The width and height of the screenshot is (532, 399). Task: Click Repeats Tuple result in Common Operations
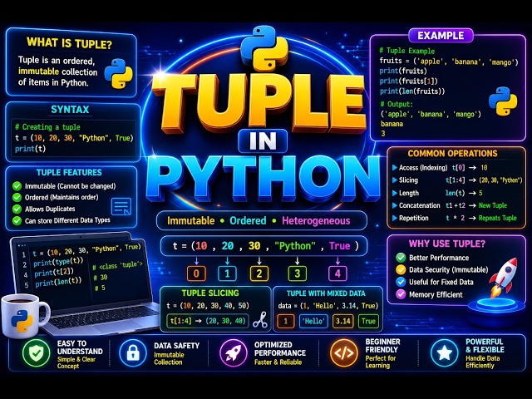pos(497,218)
